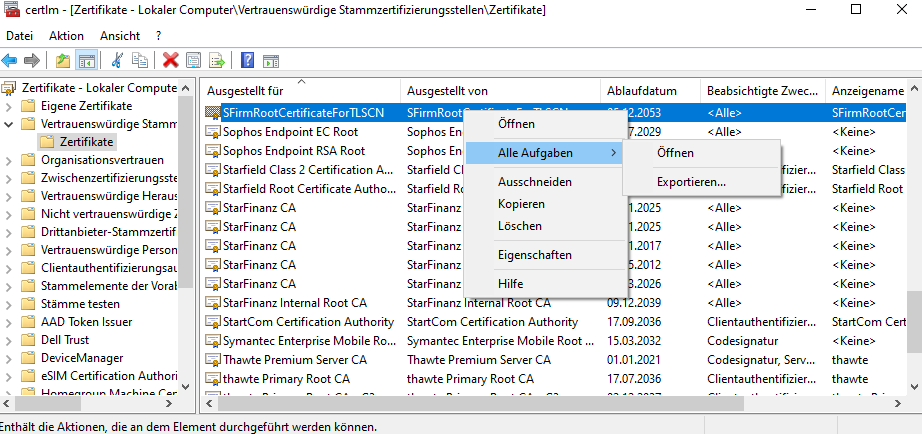Click the folder icon next to DeviceManager

pos(28,358)
